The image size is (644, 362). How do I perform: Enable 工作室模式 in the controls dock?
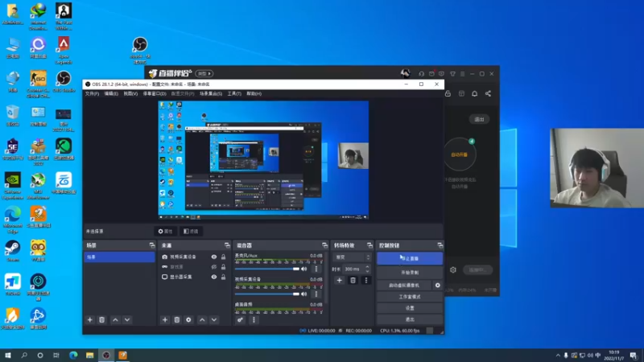click(410, 296)
